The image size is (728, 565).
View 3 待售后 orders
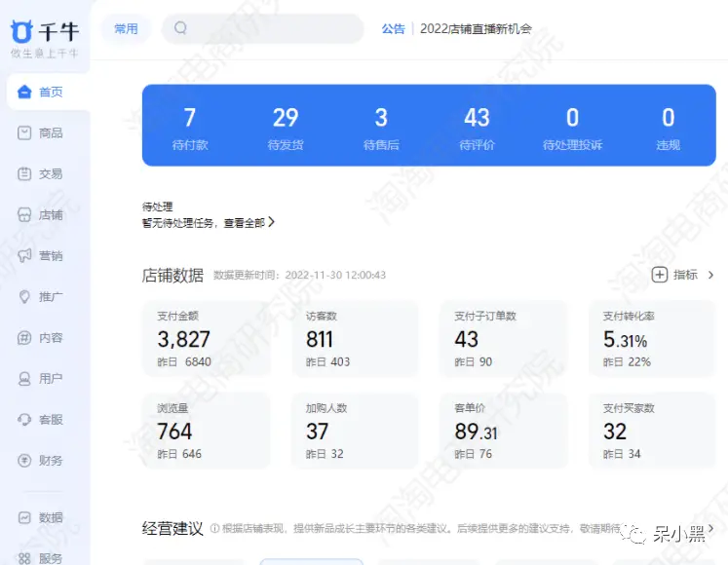[381, 128]
